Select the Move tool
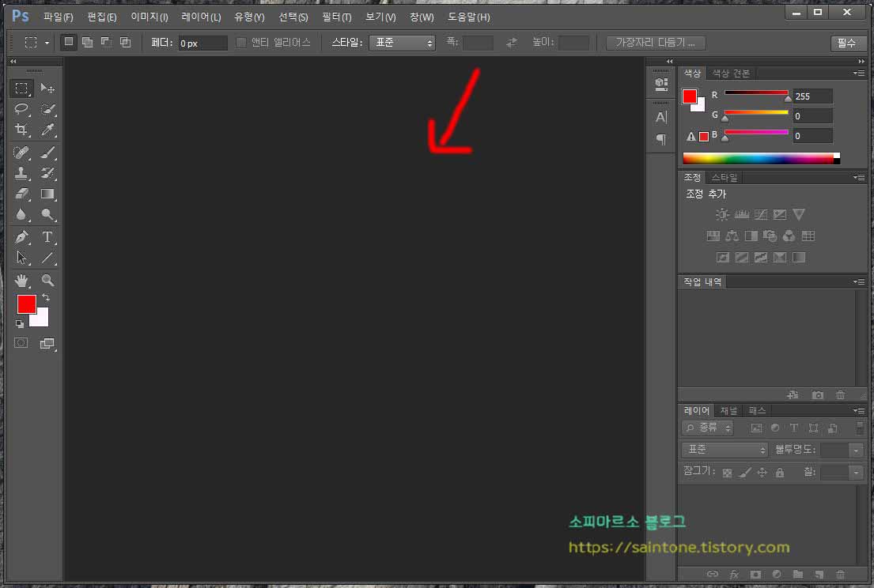874x588 pixels. click(48, 89)
